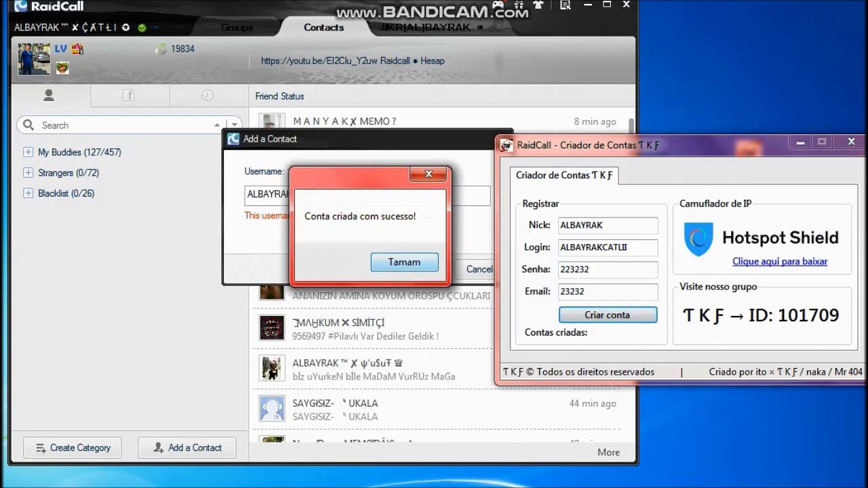Click the Create Category button
This screenshot has height=488, width=868.
click(73, 448)
